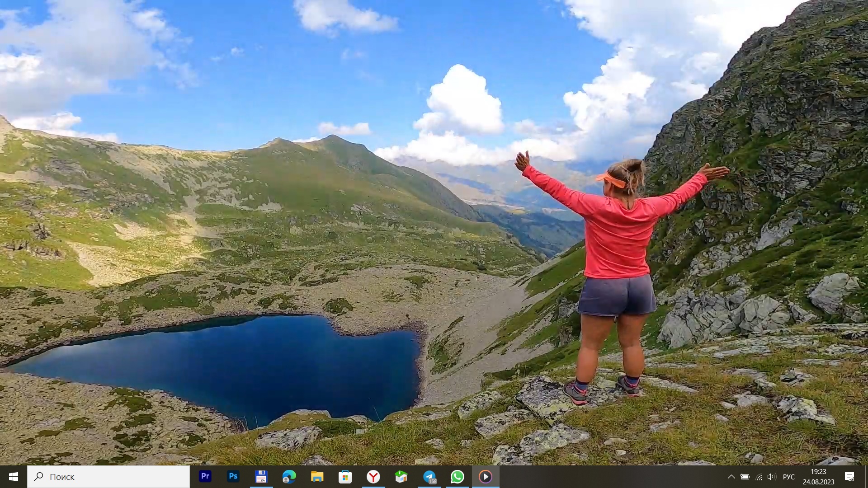This screenshot has width=868, height=488.
Task: Open the notification Action Center
Action: coord(849,477)
